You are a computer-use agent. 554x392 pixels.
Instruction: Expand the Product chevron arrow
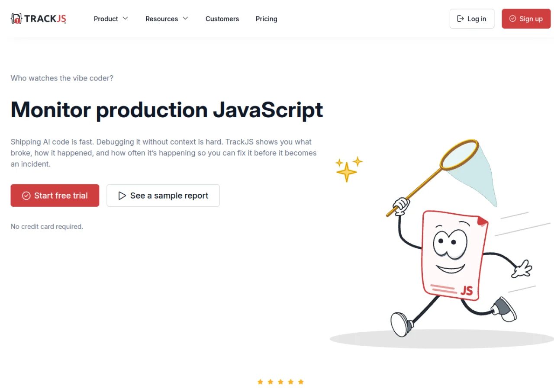click(x=126, y=19)
